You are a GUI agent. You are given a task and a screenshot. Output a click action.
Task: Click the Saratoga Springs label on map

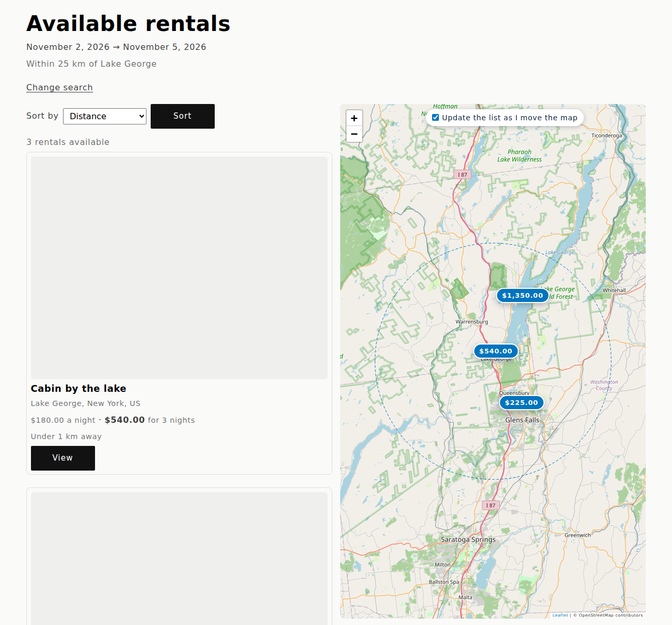[x=468, y=539]
